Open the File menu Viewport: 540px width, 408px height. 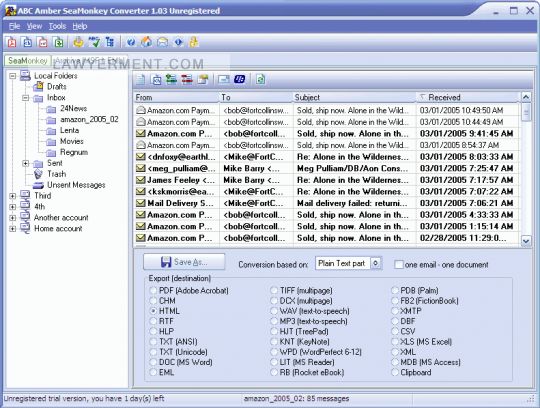pyautogui.click(x=14, y=26)
